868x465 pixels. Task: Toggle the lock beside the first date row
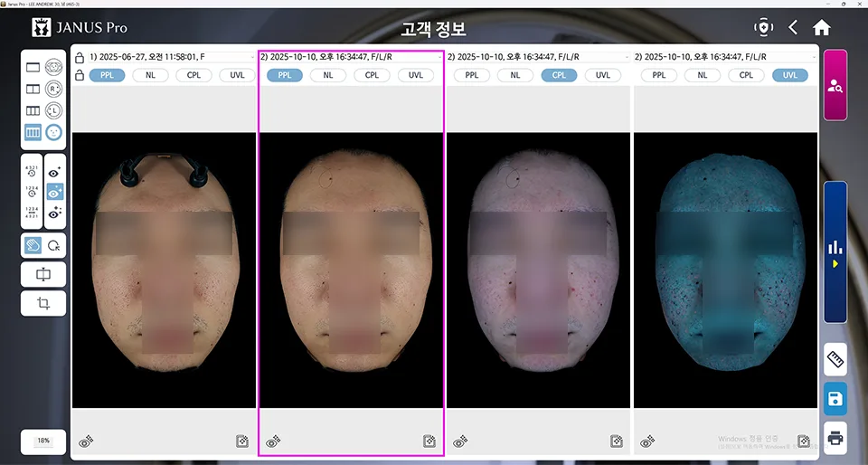click(80, 58)
